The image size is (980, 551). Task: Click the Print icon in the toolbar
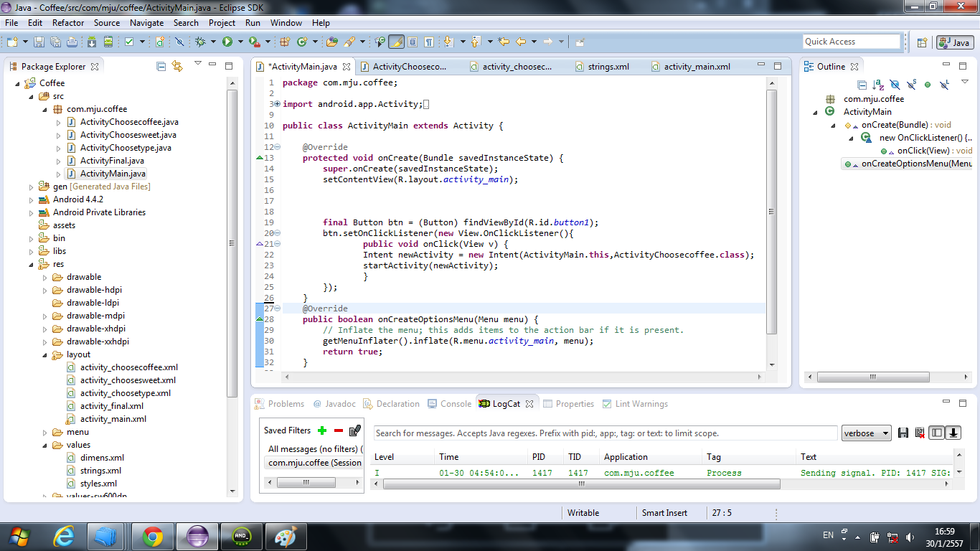point(72,42)
